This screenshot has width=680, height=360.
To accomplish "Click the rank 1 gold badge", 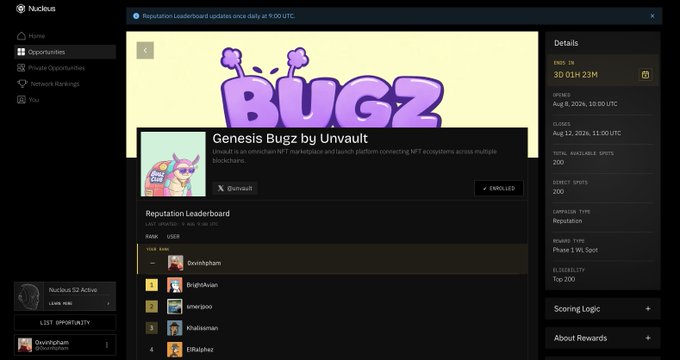I will pyautogui.click(x=151, y=285).
